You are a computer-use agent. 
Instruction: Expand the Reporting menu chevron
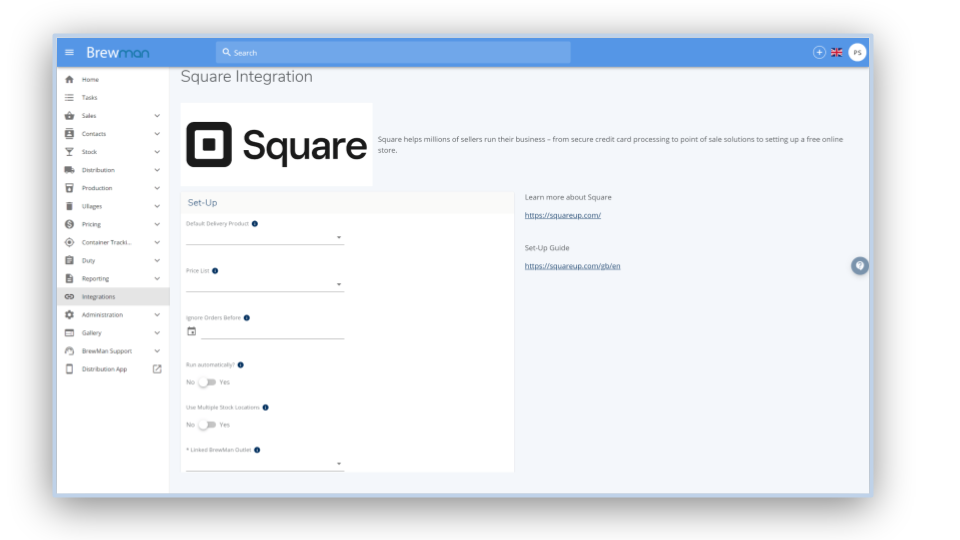pyautogui.click(x=157, y=279)
